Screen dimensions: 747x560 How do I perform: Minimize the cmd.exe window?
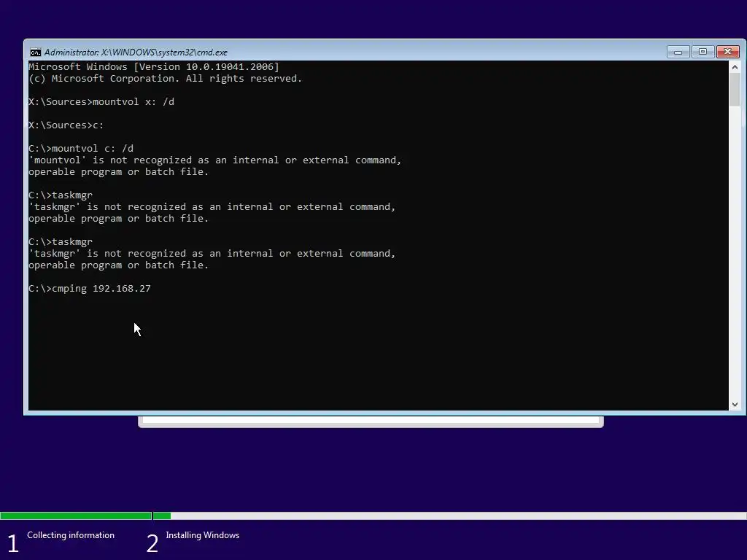point(678,52)
